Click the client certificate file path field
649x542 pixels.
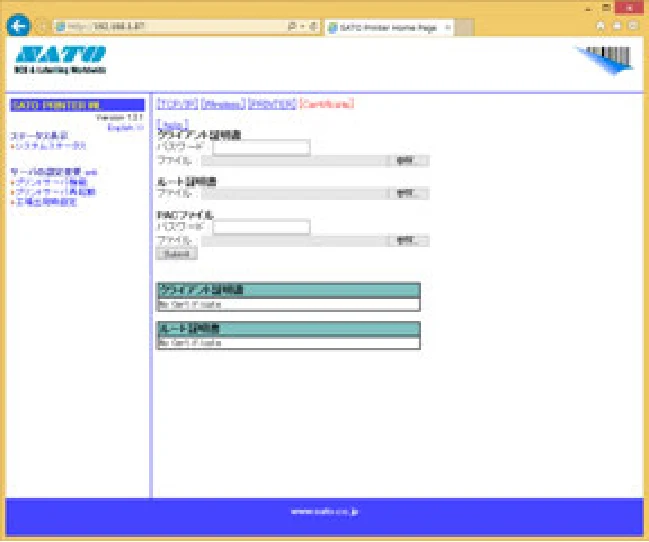click(x=295, y=161)
